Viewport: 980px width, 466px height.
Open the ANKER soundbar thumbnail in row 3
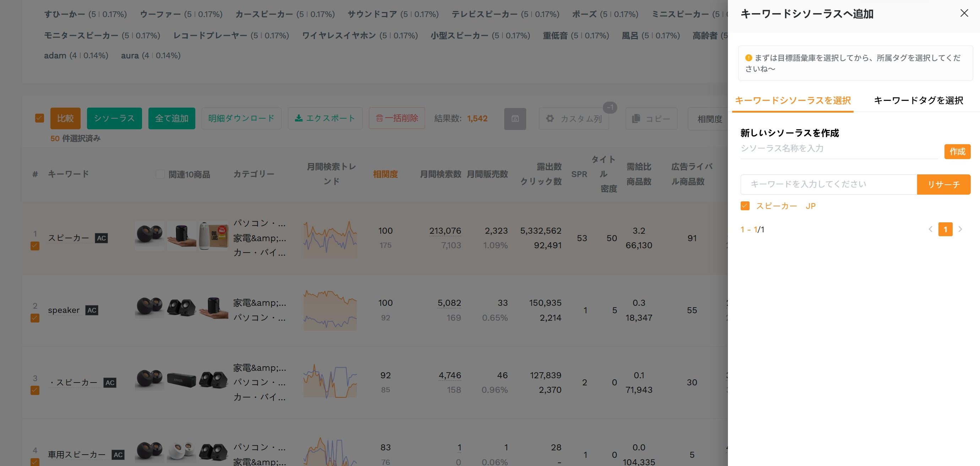tap(181, 380)
